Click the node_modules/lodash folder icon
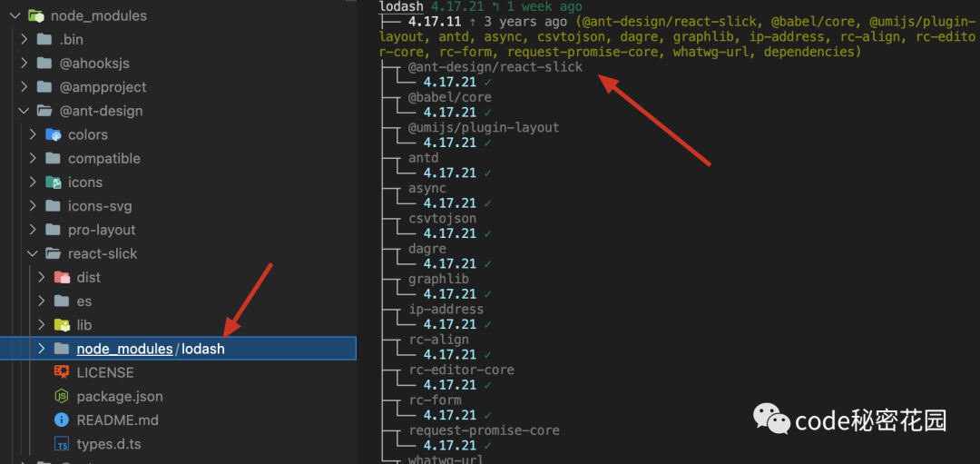Screen dimensions: 980x464 (62, 349)
